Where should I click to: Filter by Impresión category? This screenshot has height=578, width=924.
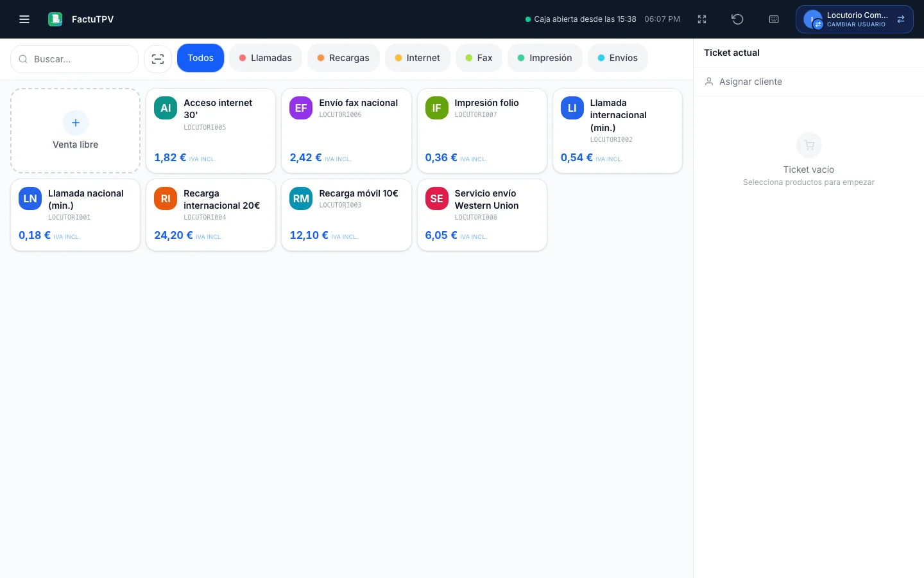545,58
